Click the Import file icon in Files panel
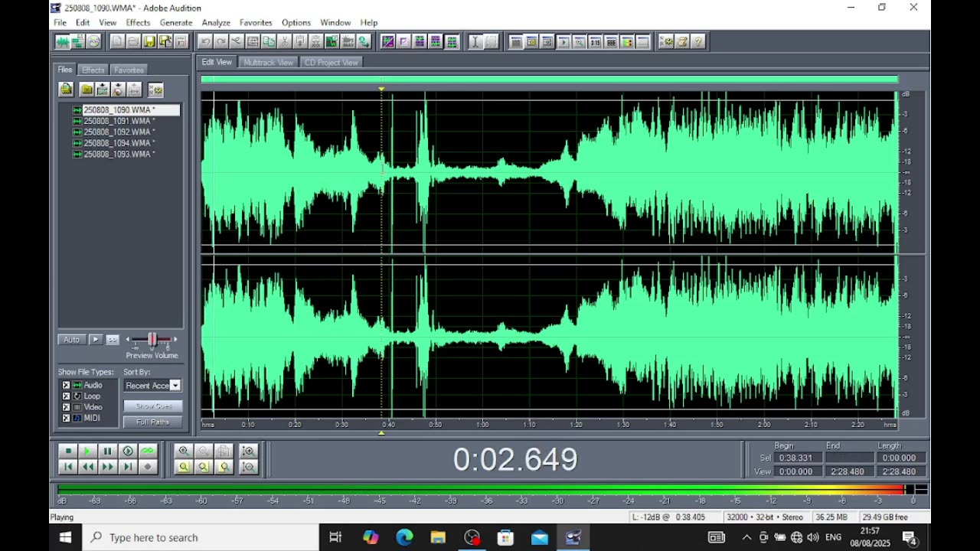980x551 pixels. pyautogui.click(x=66, y=90)
